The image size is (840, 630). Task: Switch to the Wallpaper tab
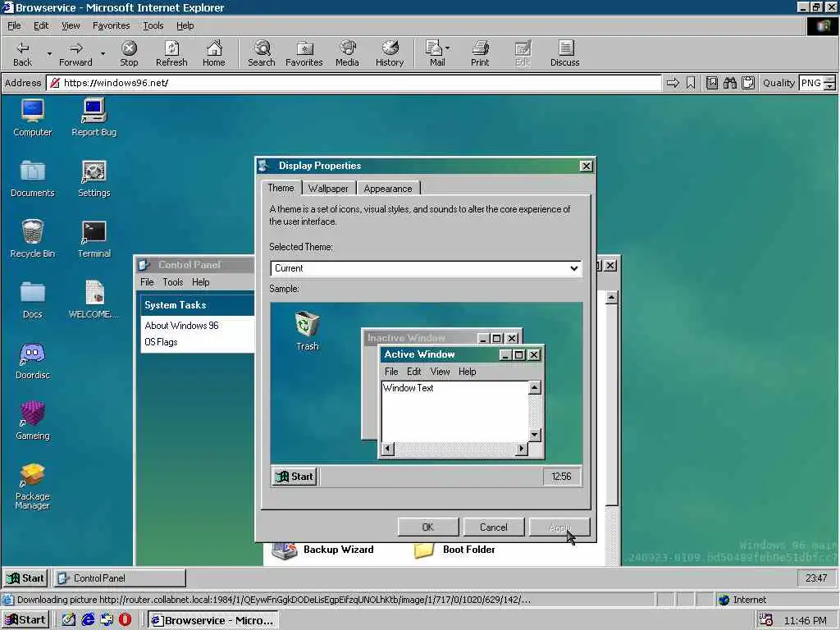click(x=328, y=189)
